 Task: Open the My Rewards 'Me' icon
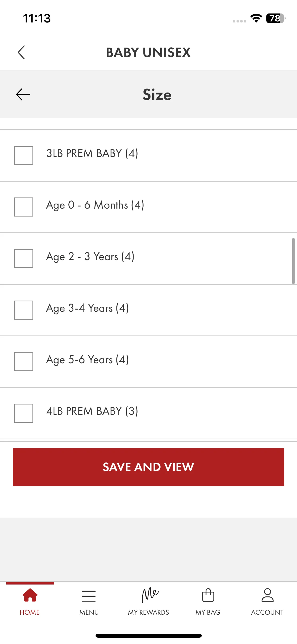[x=150, y=595]
